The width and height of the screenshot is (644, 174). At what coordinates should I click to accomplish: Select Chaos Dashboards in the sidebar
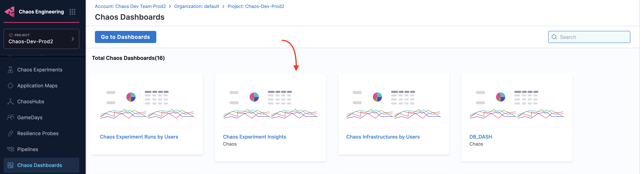coord(40,165)
